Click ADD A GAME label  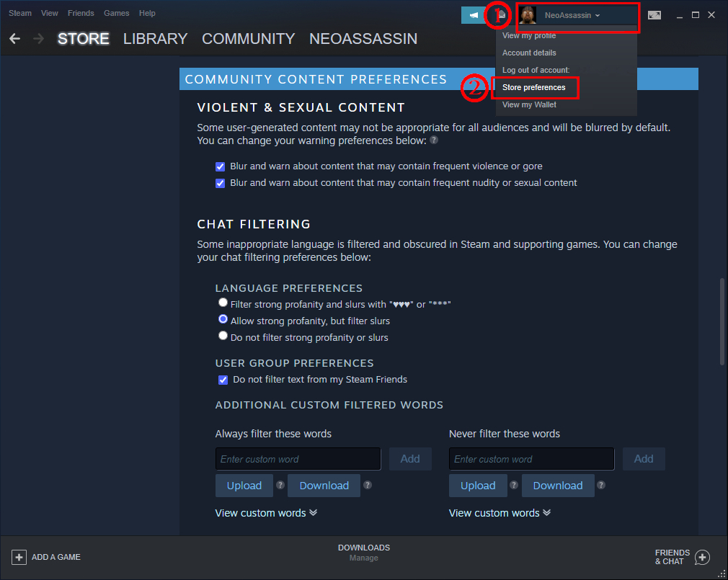pos(56,557)
